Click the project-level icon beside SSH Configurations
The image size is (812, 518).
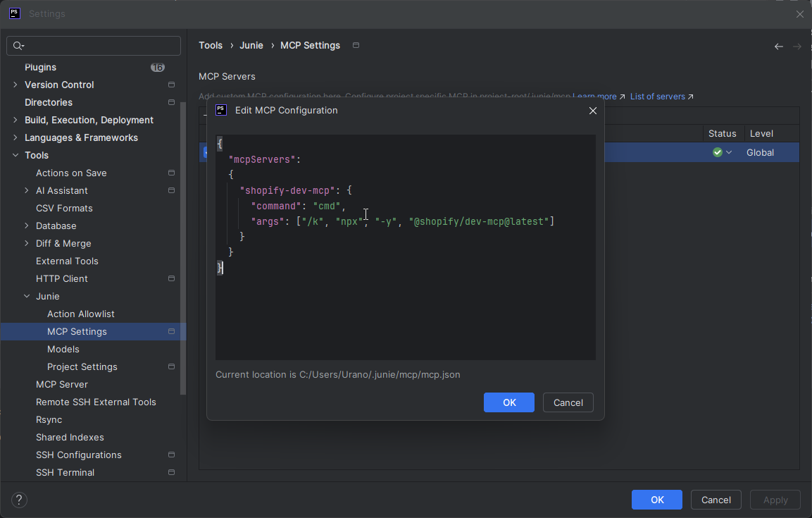(171, 455)
